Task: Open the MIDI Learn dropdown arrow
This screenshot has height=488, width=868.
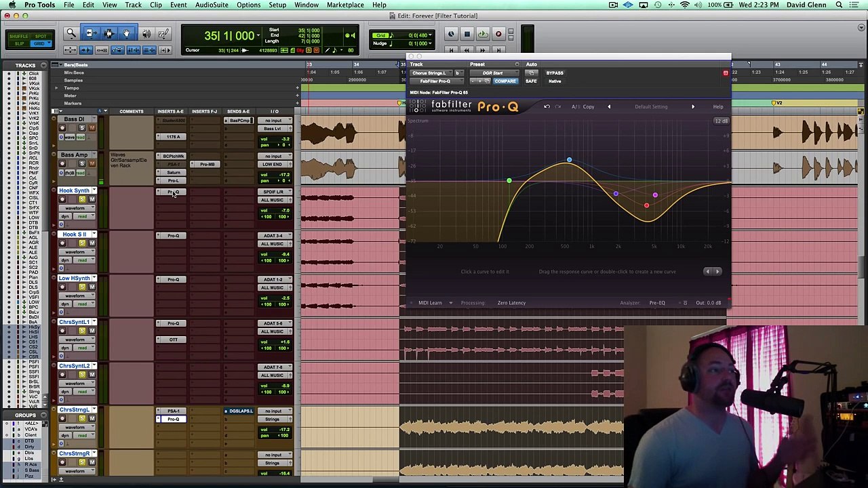Action: click(x=450, y=303)
